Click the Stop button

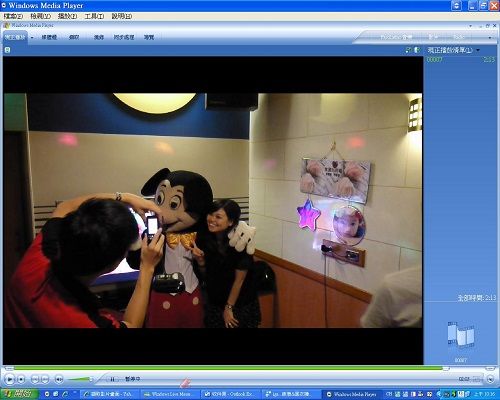point(21,379)
